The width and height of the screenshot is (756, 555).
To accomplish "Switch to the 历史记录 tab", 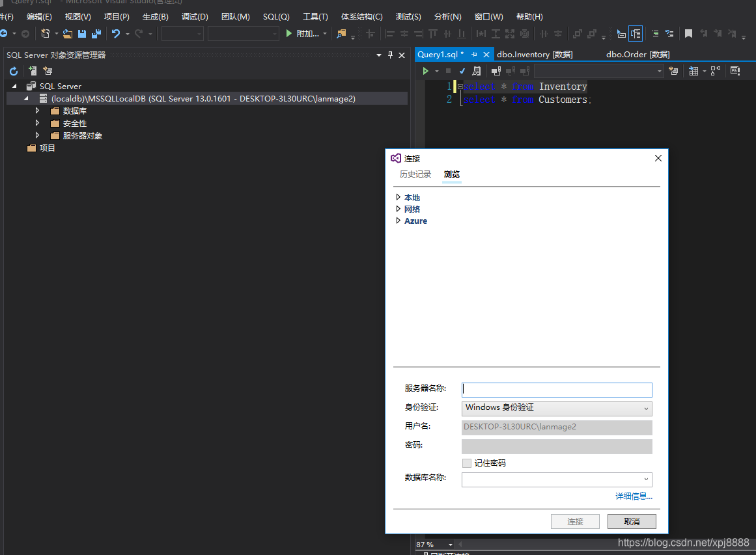I will point(415,174).
